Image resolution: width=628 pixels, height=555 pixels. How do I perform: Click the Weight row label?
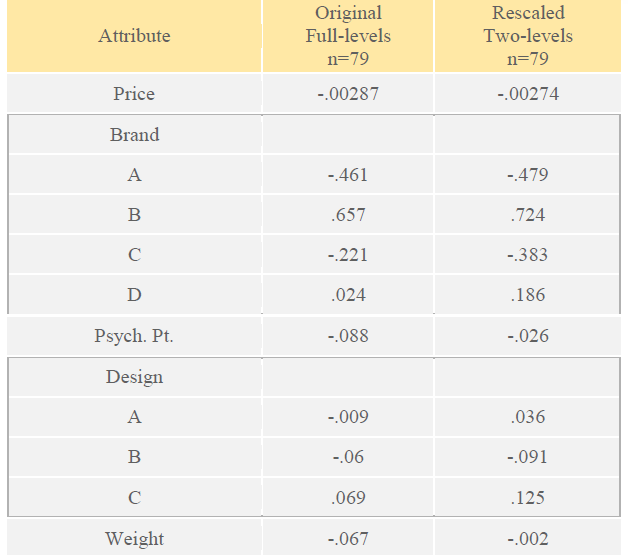pyautogui.click(x=134, y=539)
